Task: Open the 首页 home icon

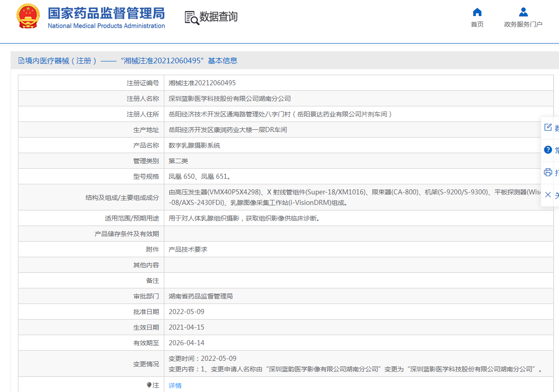Action: pyautogui.click(x=477, y=12)
